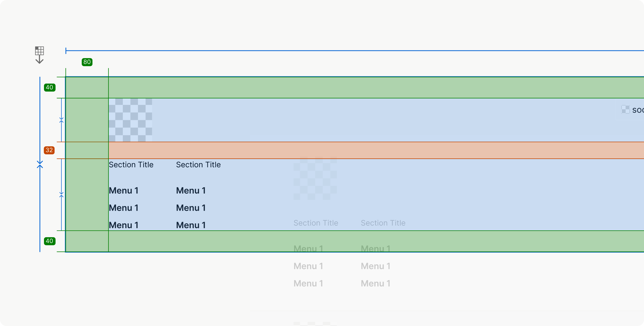Click the checkered image placeholder above the orange band
The width and height of the screenshot is (644, 326).
[130, 120]
